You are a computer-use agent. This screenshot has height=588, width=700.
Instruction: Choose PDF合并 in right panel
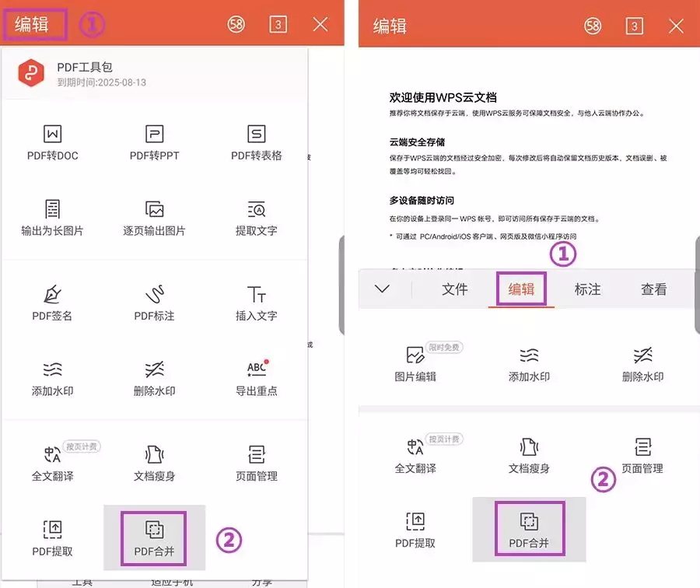(x=529, y=529)
